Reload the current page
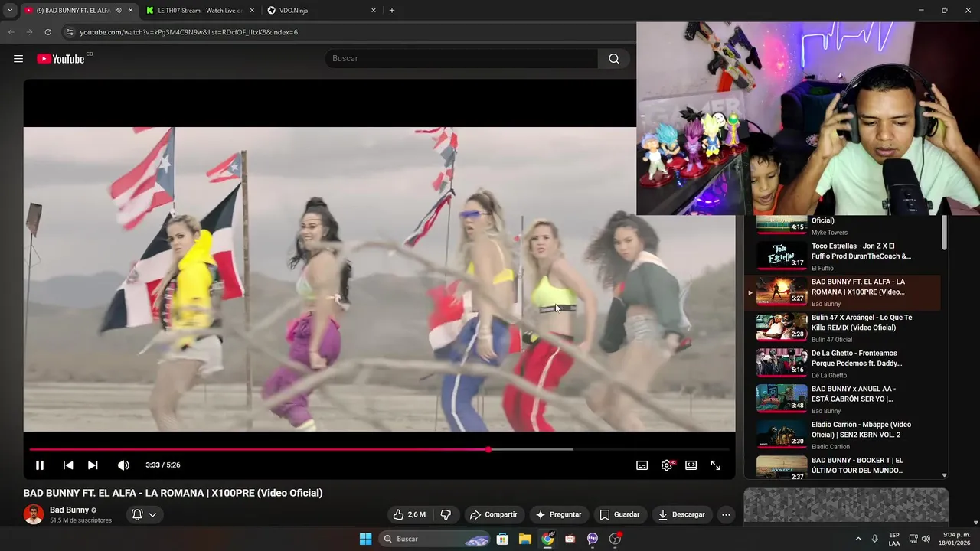The height and width of the screenshot is (551, 980). point(47,32)
